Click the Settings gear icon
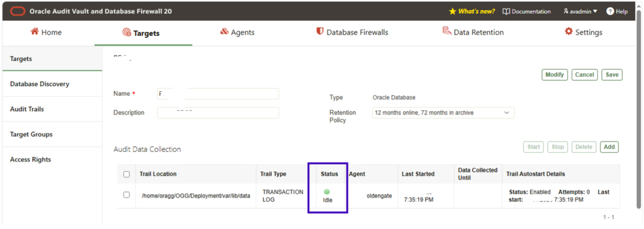 pyautogui.click(x=569, y=31)
